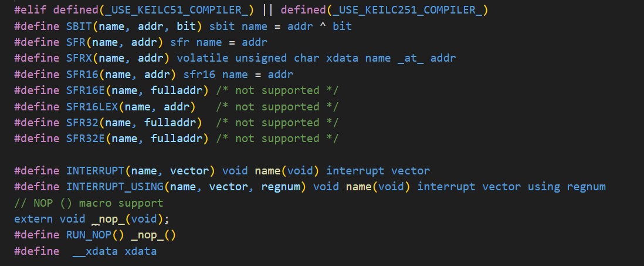Click the SFRX macro definition name
Viewport: 644px width, 266px height.
coord(79,58)
